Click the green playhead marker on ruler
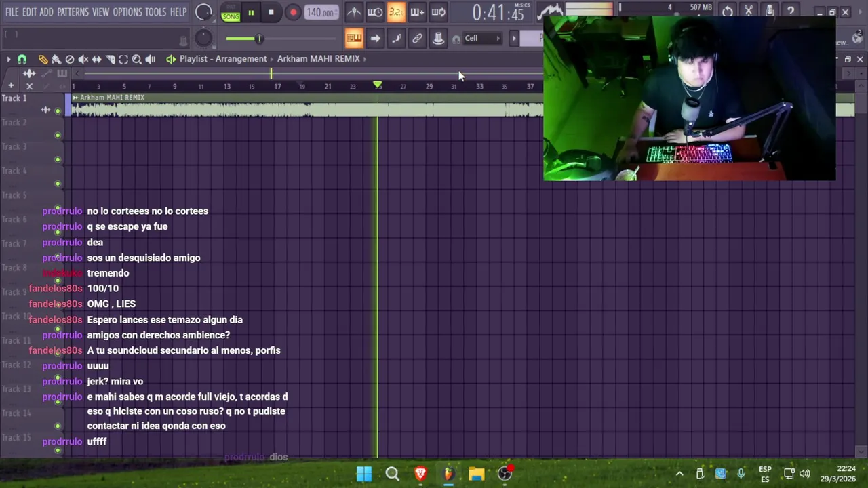This screenshot has height=488, width=868. click(x=378, y=85)
